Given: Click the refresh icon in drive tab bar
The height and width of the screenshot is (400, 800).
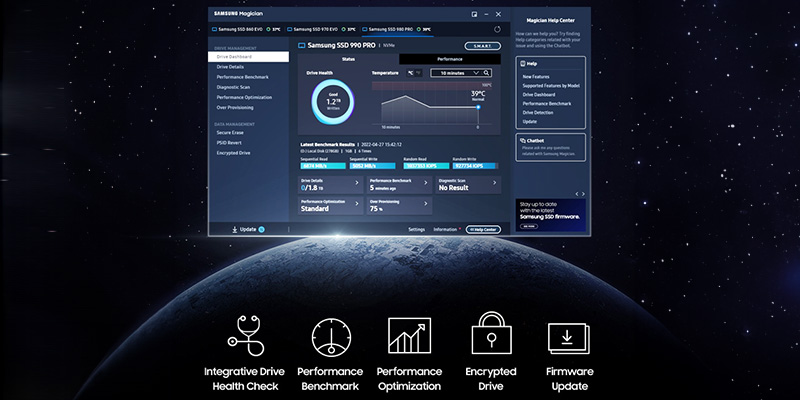Looking at the screenshot, I should click(x=497, y=30).
